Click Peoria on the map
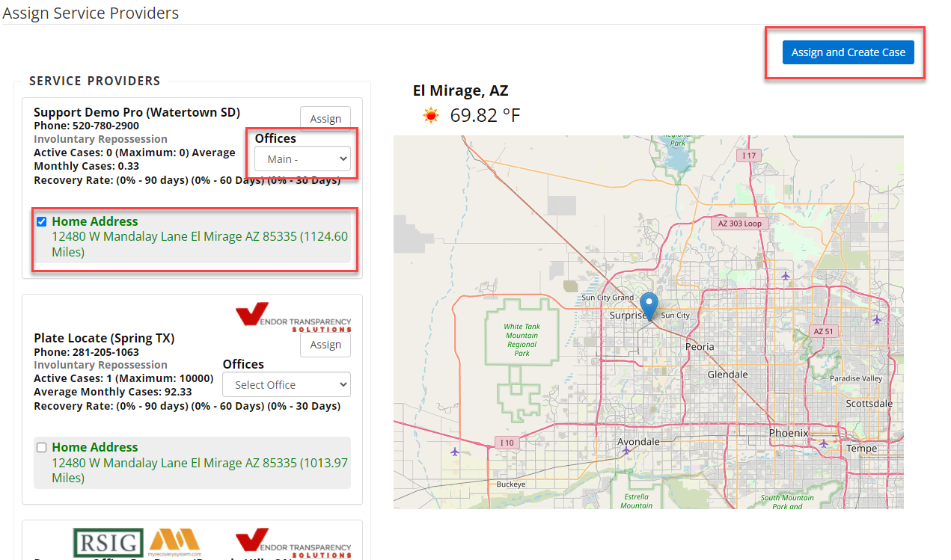The width and height of the screenshot is (951, 560). click(700, 346)
